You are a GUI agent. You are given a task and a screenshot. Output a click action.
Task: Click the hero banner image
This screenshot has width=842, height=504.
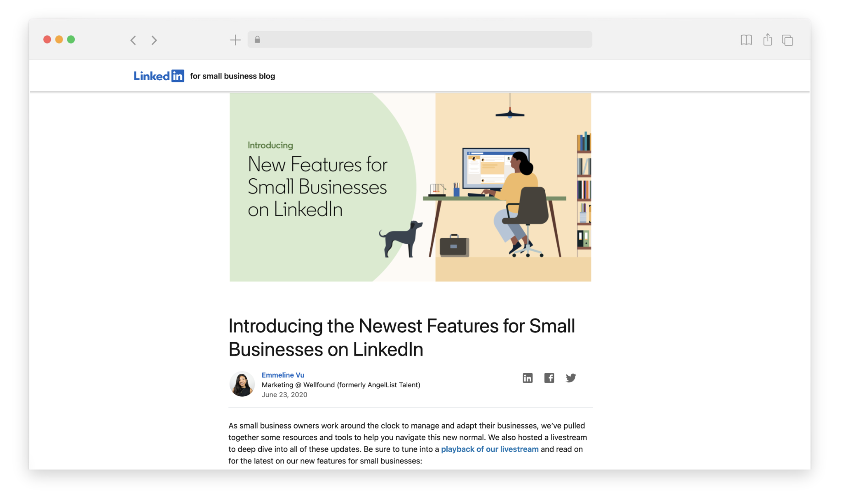410,187
